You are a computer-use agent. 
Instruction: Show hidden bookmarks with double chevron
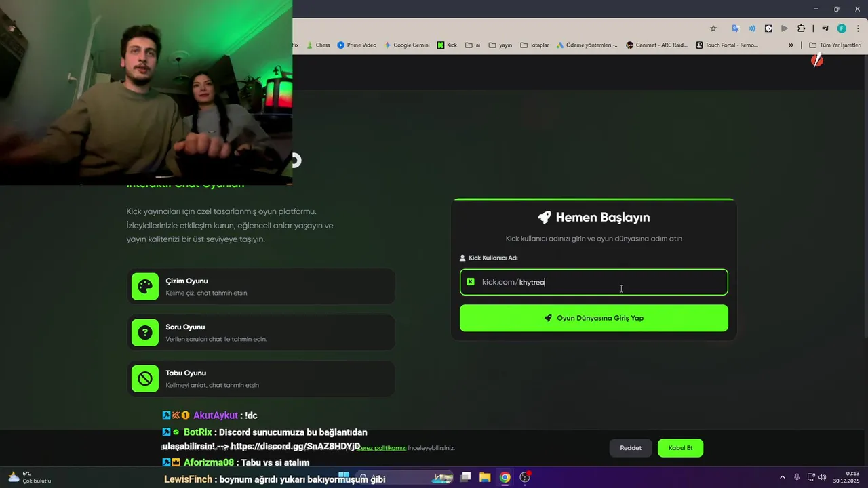coord(791,45)
